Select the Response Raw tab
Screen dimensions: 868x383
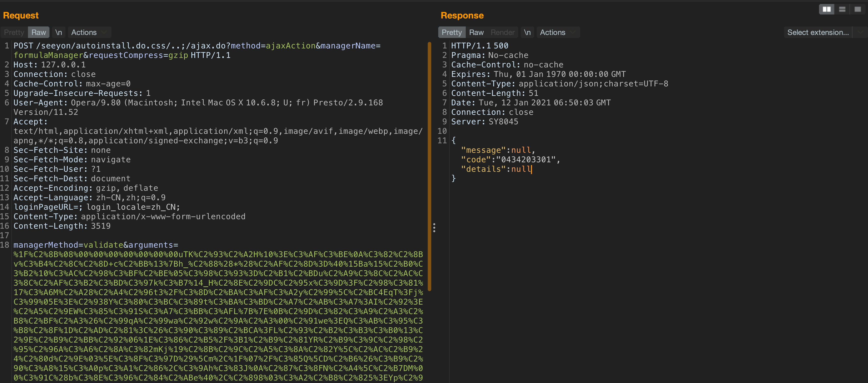tap(476, 32)
